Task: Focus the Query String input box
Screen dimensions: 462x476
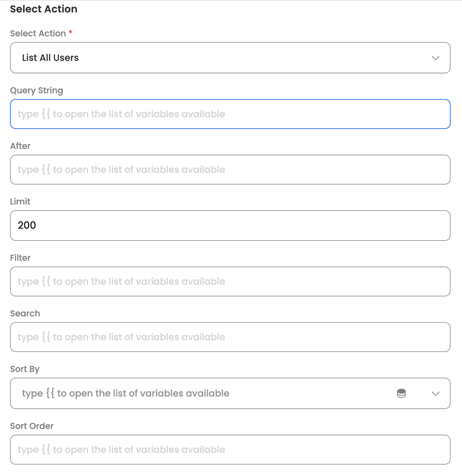Action: [230, 114]
